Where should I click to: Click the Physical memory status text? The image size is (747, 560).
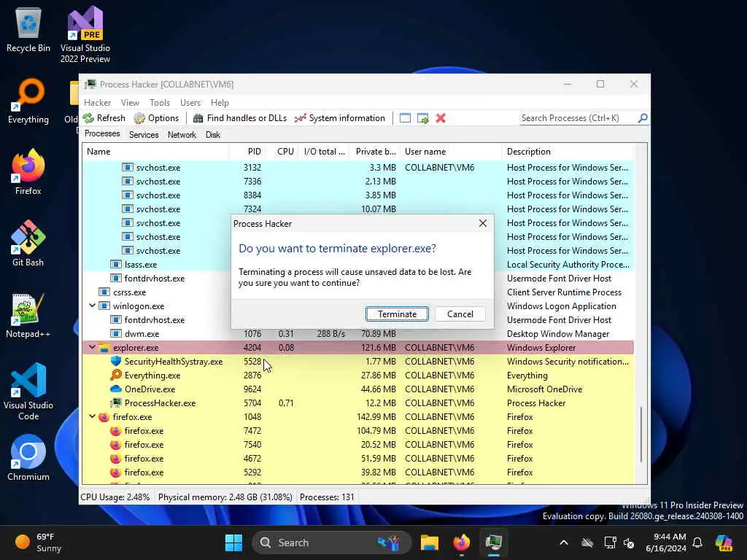point(225,497)
